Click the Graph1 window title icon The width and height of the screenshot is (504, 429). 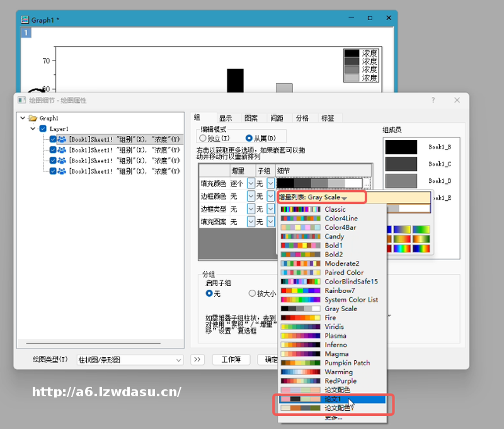pos(25,20)
